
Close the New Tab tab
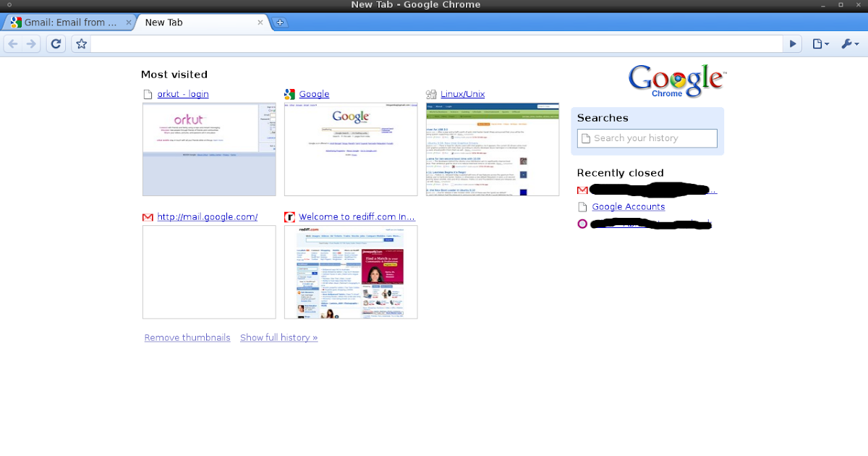(x=262, y=22)
